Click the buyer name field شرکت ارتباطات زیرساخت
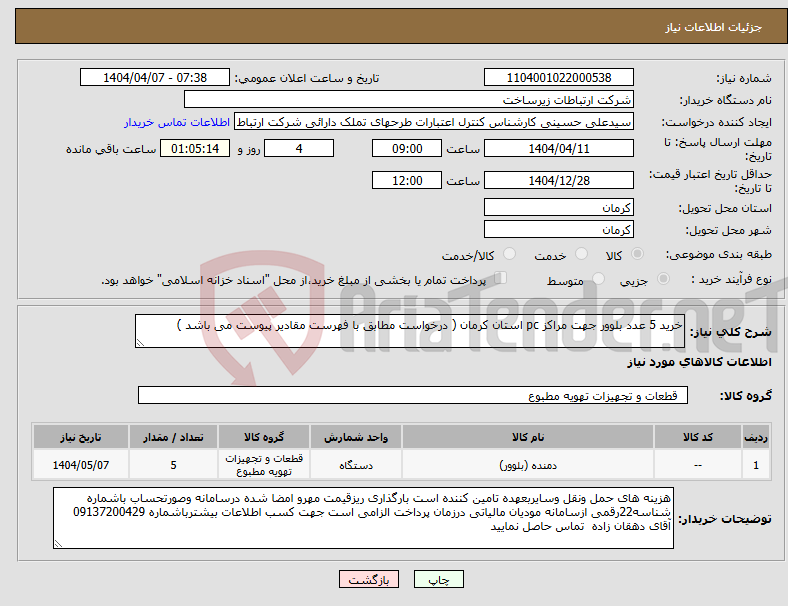The image size is (788, 606). pyautogui.click(x=409, y=99)
